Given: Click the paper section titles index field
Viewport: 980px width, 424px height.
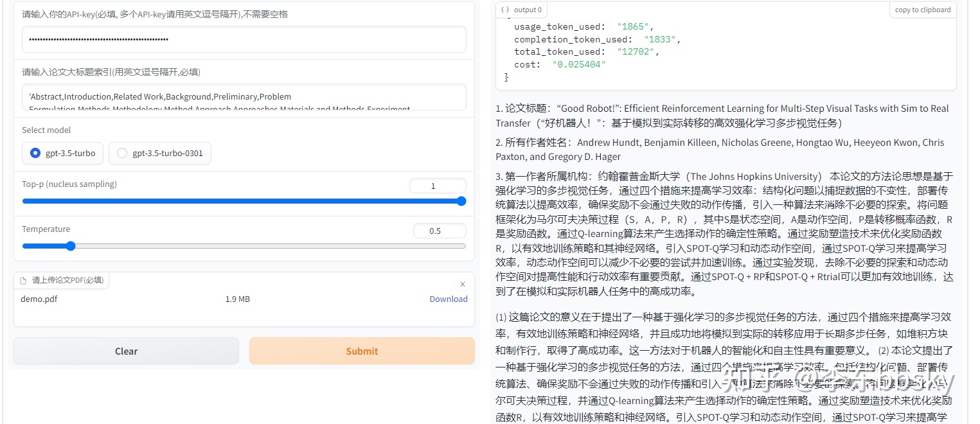Looking at the screenshot, I should pos(244,97).
